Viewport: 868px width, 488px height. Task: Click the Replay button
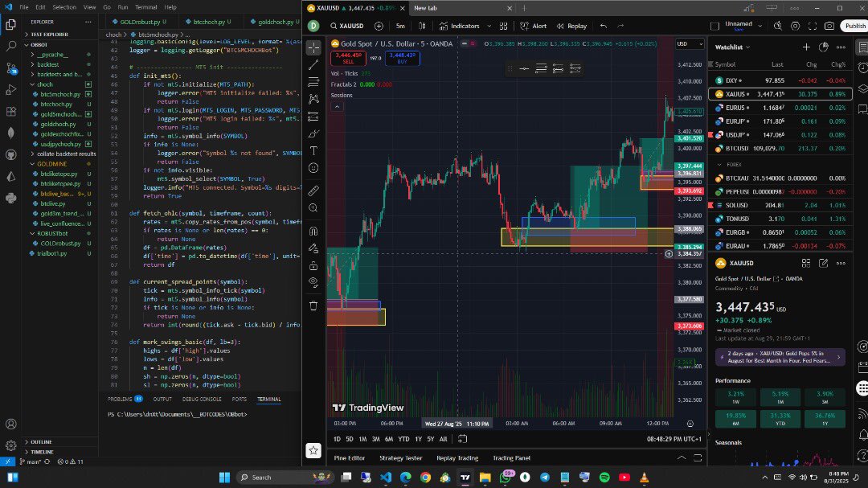coord(571,26)
